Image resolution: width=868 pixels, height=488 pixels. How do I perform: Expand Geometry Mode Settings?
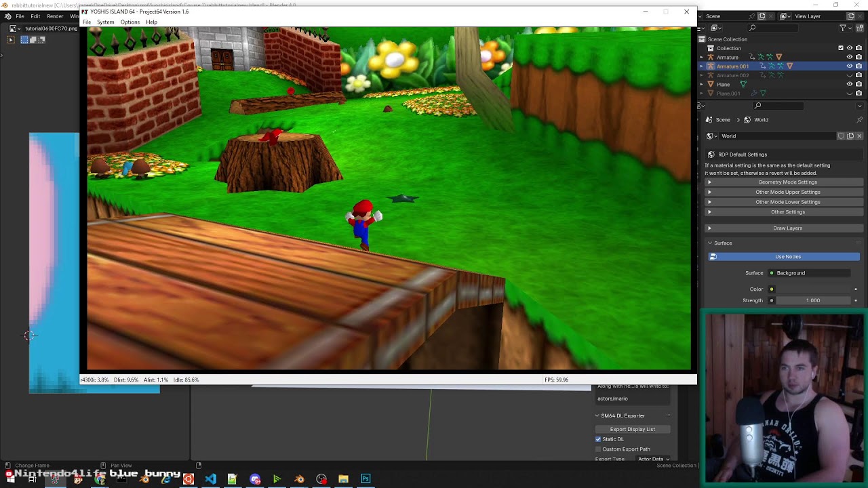[x=783, y=182]
